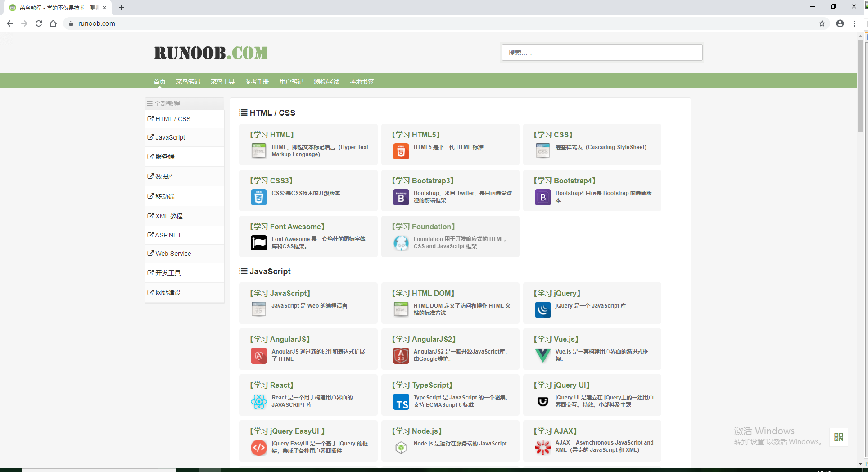
Task: Click the jQuery blue logo icon
Action: [542, 309]
